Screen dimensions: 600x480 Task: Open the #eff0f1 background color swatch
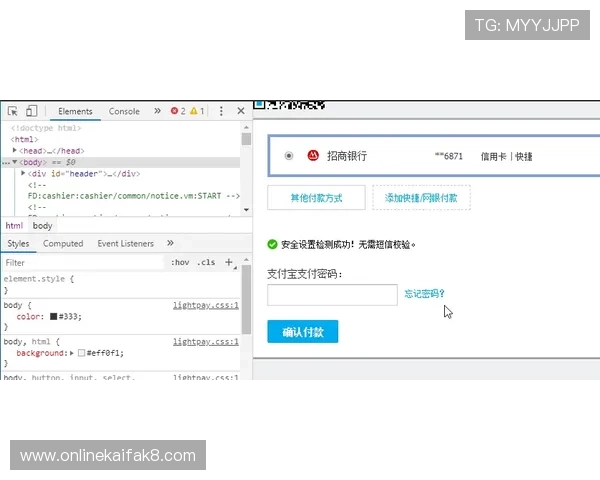point(82,353)
